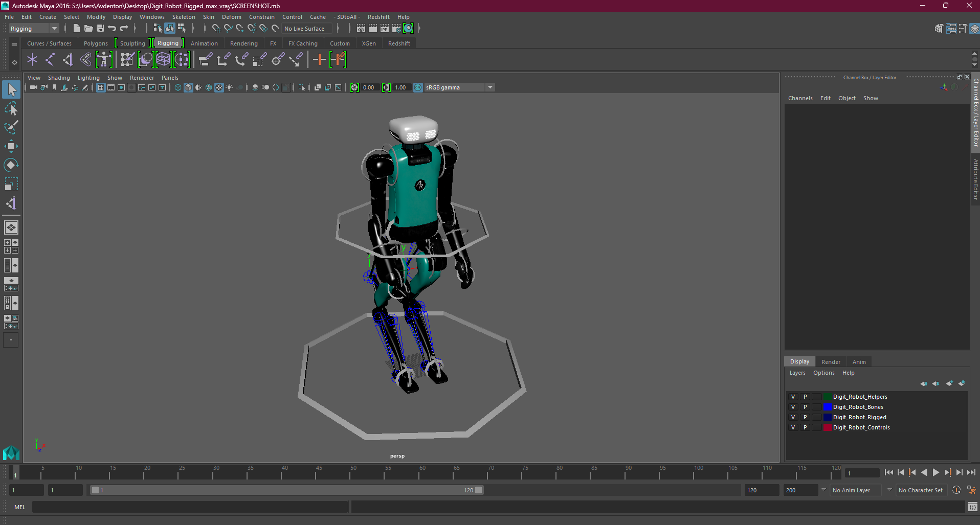
Task: Open the shelf options menu button
Action: click(14, 62)
